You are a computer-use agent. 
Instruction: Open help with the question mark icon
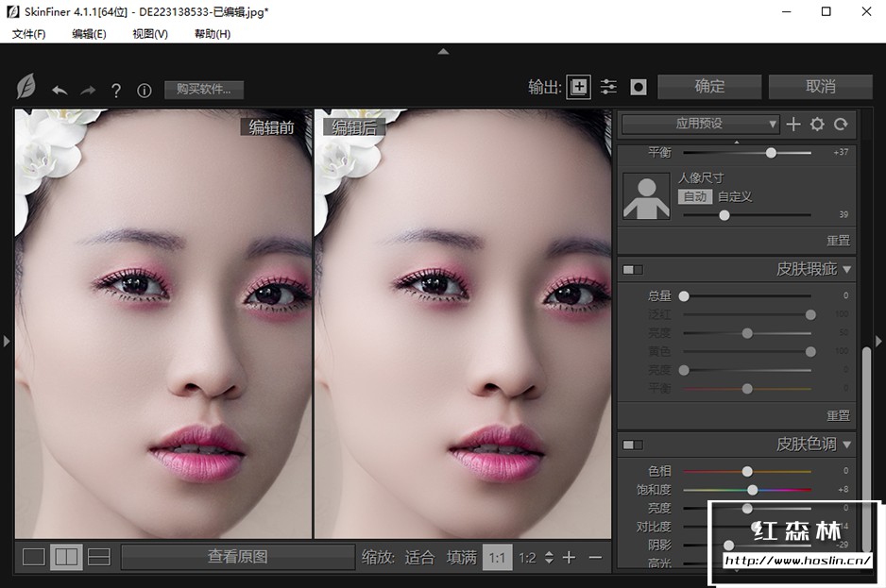(x=116, y=90)
